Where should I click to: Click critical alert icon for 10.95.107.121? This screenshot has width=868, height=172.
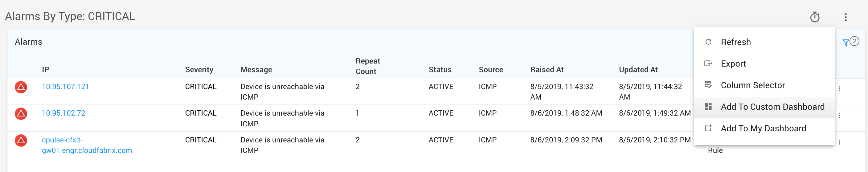coord(21,87)
